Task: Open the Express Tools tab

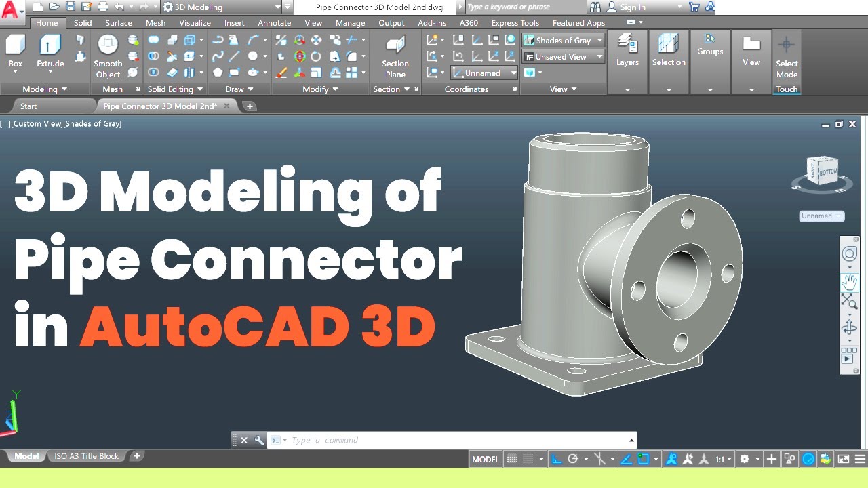Action: tap(515, 23)
